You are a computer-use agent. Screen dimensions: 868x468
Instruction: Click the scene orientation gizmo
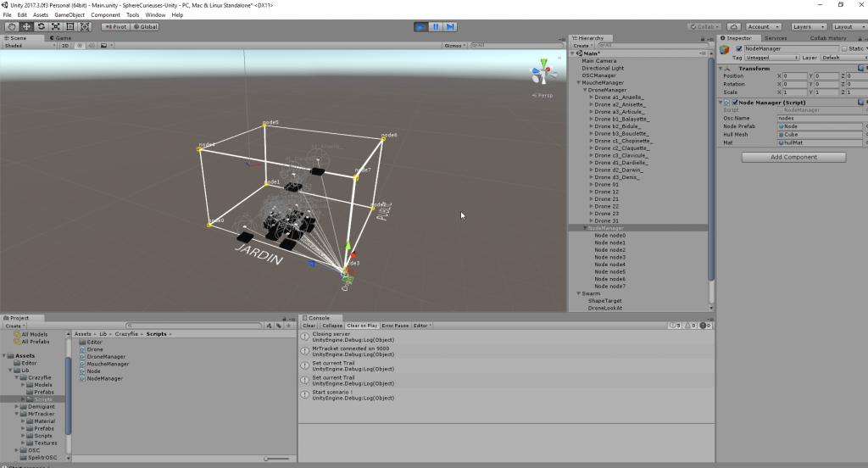tap(542, 72)
